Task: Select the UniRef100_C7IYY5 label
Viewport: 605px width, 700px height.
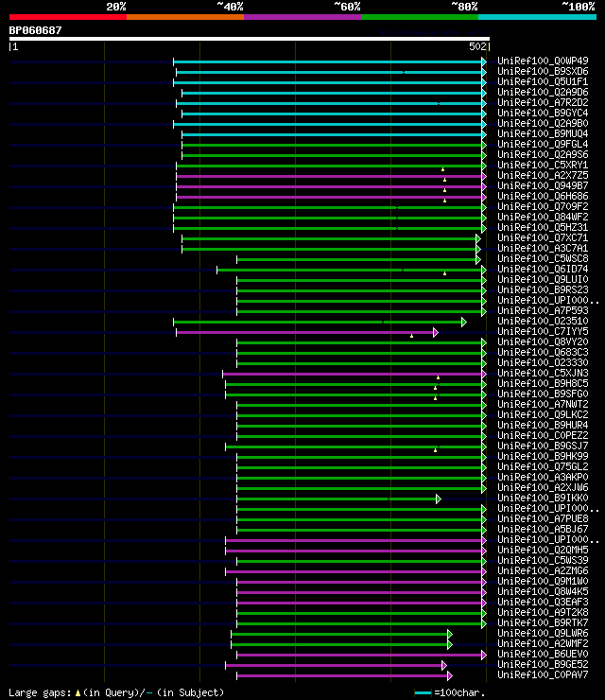Action: pyautogui.click(x=543, y=331)
